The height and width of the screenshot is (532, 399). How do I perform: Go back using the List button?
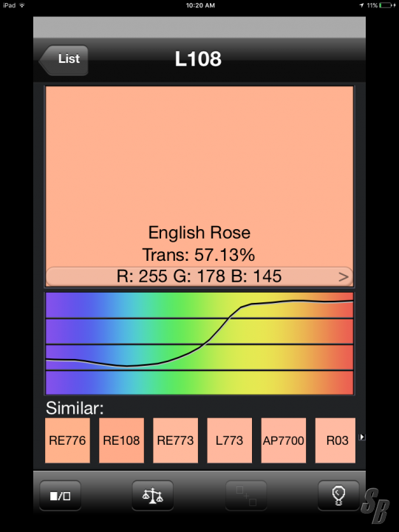coord(64,60)
